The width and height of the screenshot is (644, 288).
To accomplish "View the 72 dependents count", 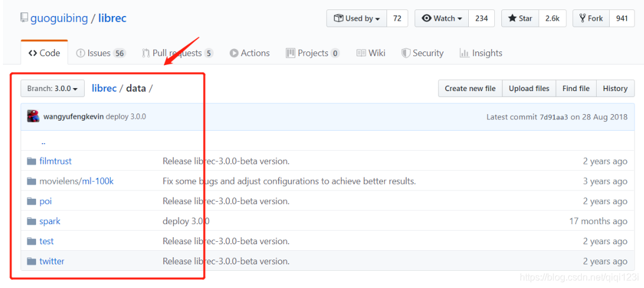I will (397, 18).
